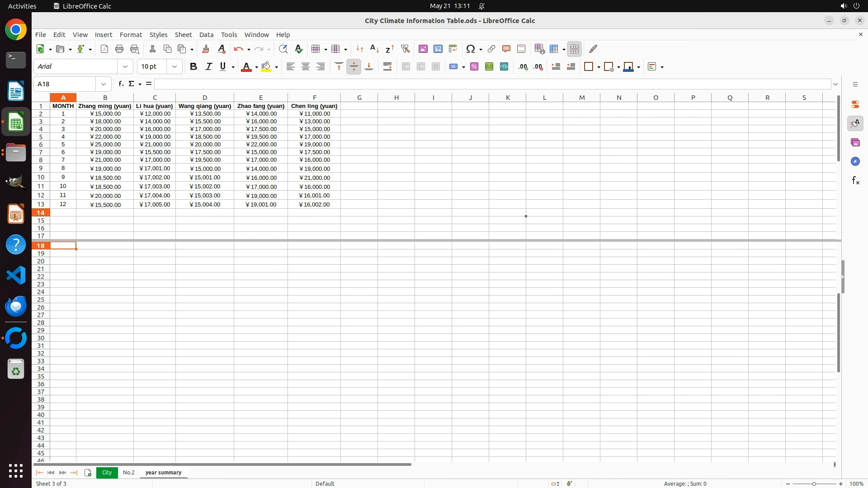Open the font size dropdown list

[175, 66]
